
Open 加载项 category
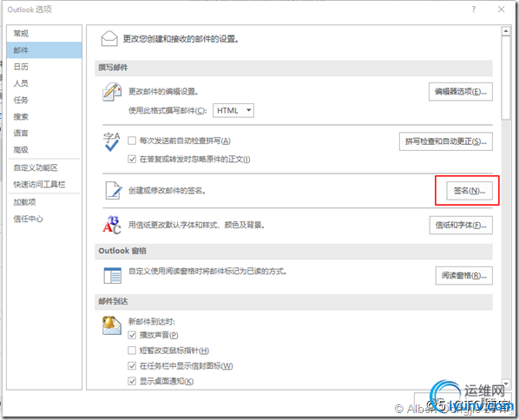(44, 202)
